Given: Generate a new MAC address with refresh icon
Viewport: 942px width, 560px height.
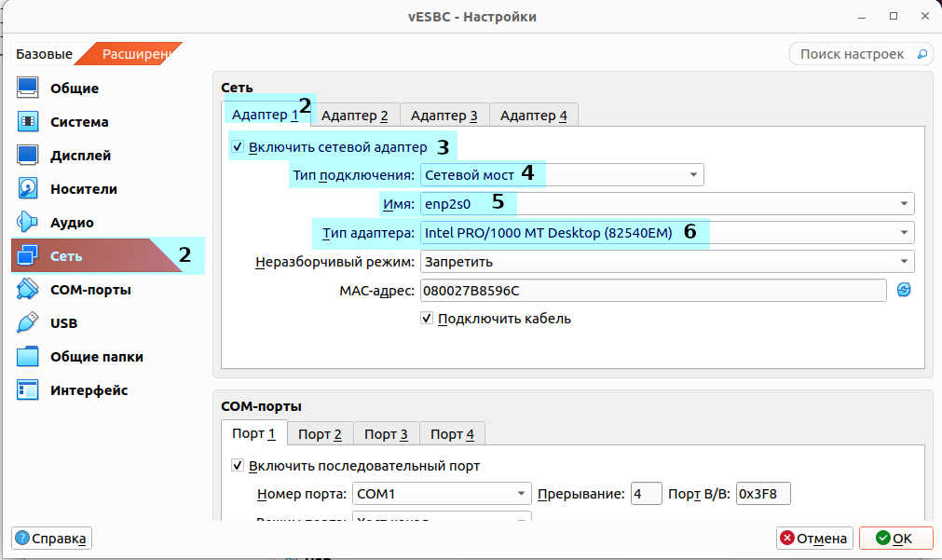Looking at the screenshot, I should 903,291.
